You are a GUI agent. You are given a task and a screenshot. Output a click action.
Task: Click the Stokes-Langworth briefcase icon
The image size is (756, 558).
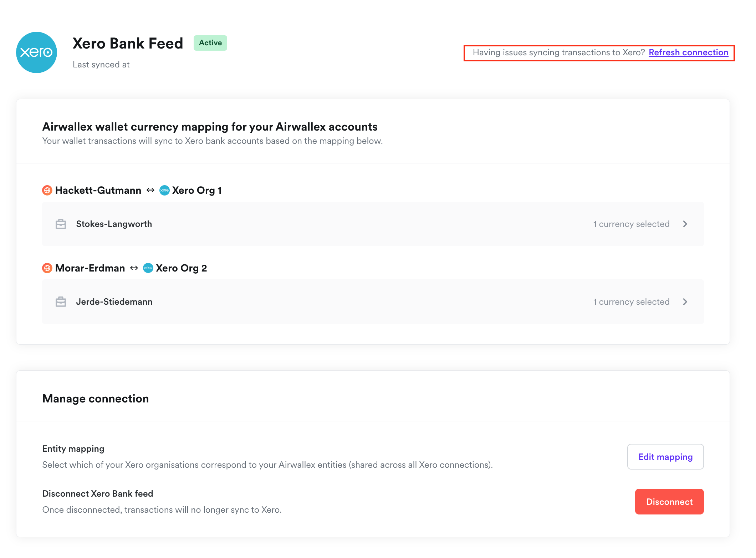point(61,224)
